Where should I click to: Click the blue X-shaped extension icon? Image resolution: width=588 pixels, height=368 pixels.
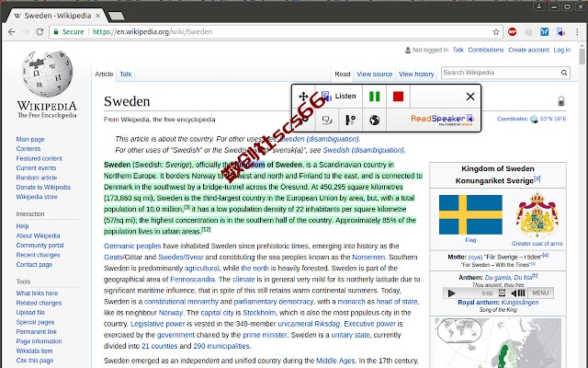tap(545, 32)
